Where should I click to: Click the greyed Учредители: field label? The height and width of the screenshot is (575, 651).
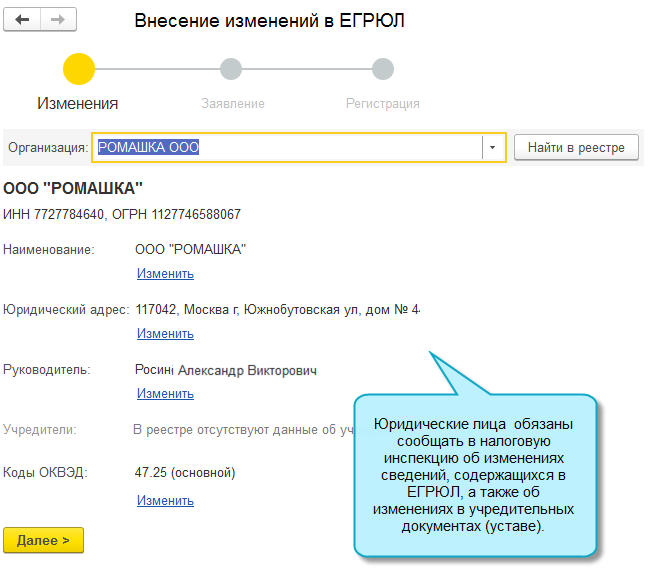40,430
